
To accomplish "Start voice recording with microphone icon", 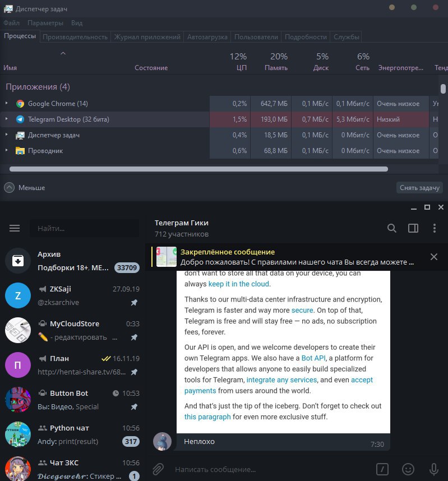I will click(x=433, y=469).
